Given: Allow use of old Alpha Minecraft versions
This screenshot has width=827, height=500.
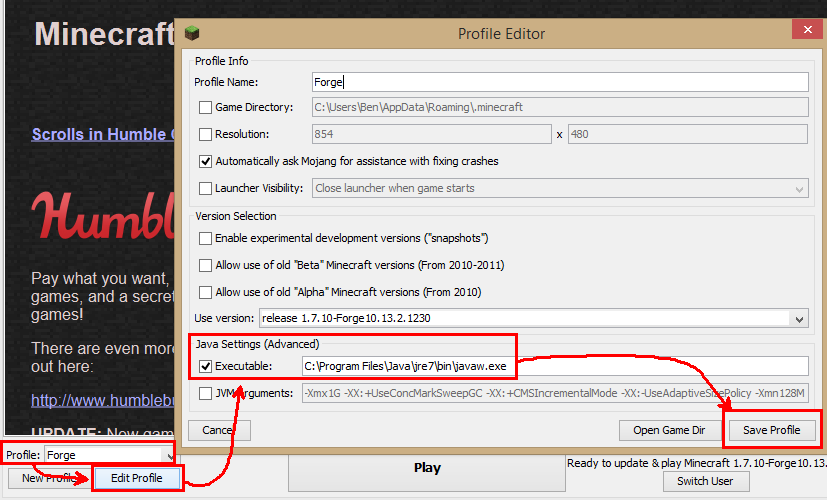Looking at the screenshot, I should (205, 292).
